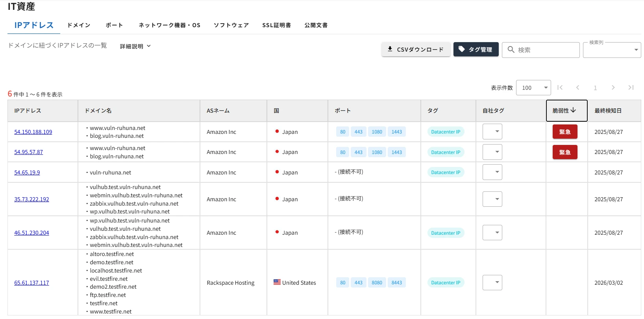The image size is (644, 319).
Task: Click port 1443 badge for 54.150.188.109
Action: [x=397, y=132]
